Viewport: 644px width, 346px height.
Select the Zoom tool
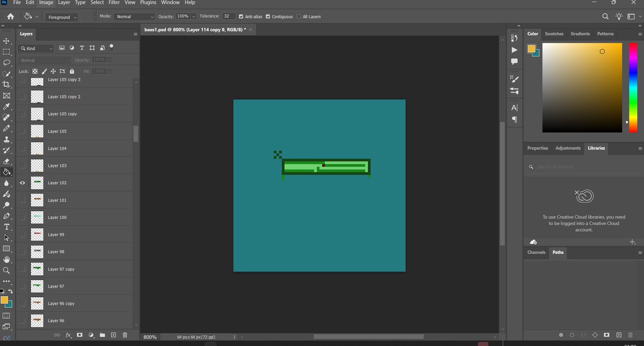pos(6,271)
